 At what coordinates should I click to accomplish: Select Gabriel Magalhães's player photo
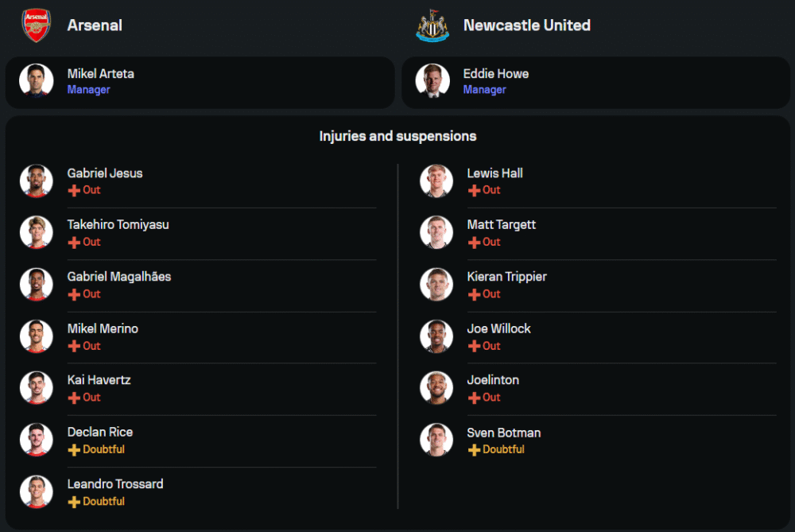[x=37, y=285]
